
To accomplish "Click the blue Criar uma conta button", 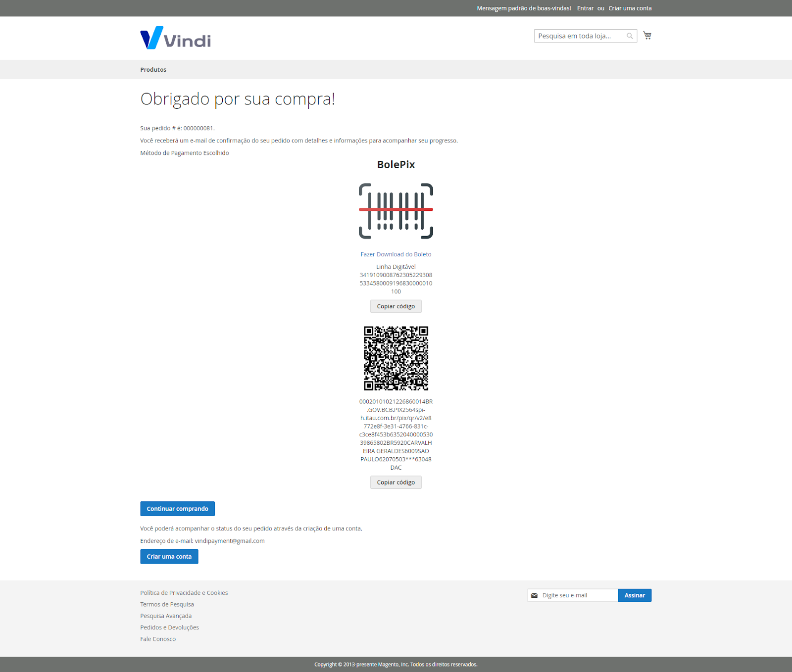I will click(x=169, y=557).
